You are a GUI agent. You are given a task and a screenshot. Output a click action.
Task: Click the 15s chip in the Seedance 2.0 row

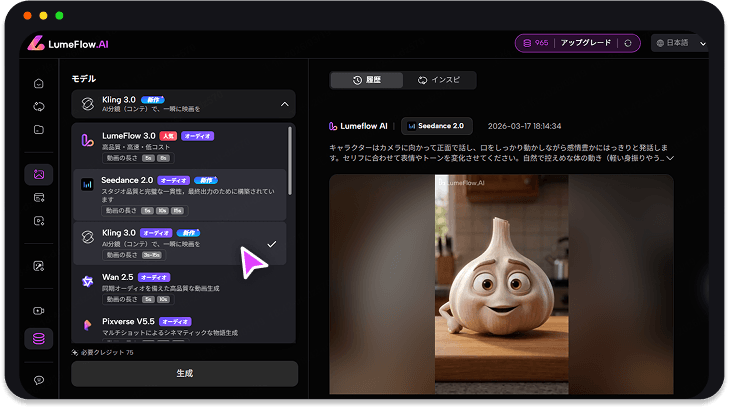[177, 211]
